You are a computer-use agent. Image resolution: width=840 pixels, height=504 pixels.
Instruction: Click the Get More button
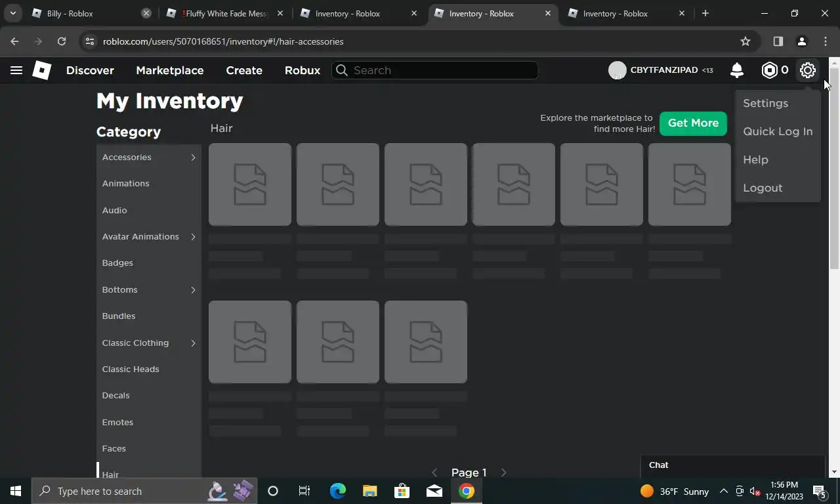(x=693, y=123)
